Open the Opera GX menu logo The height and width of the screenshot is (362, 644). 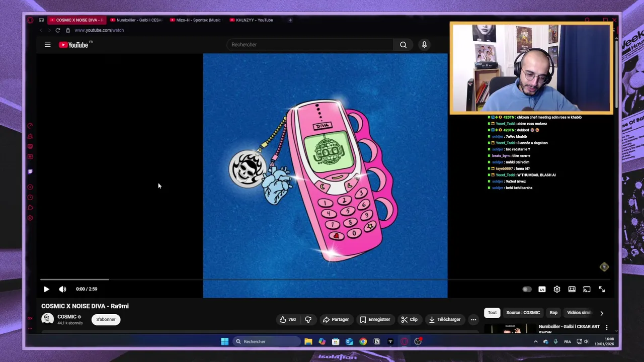(30, 20)
